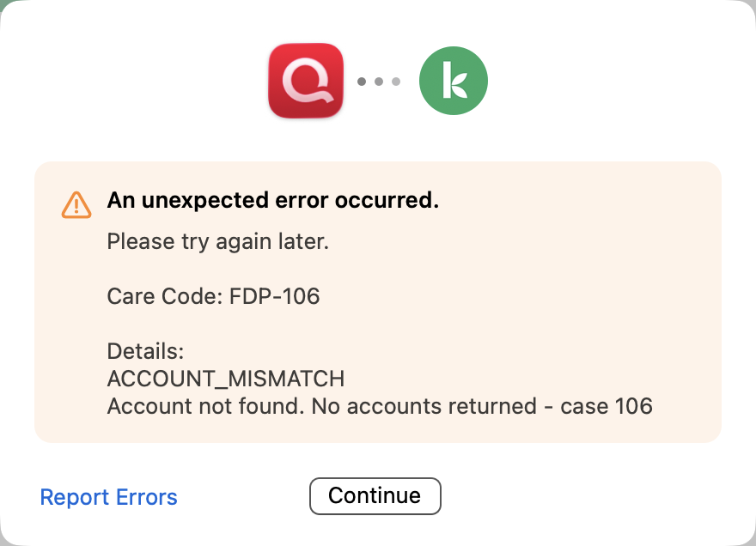Click the 'An unexpected error occurred.' heading
This screenshot has height=546, width=756.
click(272, 201)
